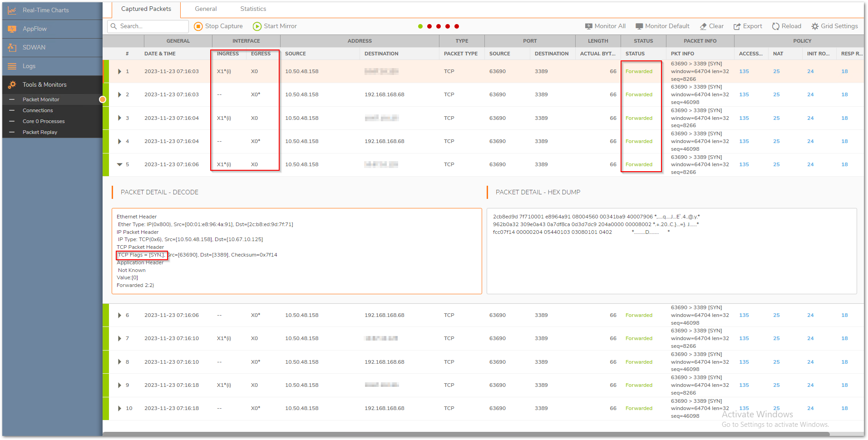Expand packet row 8 details

point(120,362)
